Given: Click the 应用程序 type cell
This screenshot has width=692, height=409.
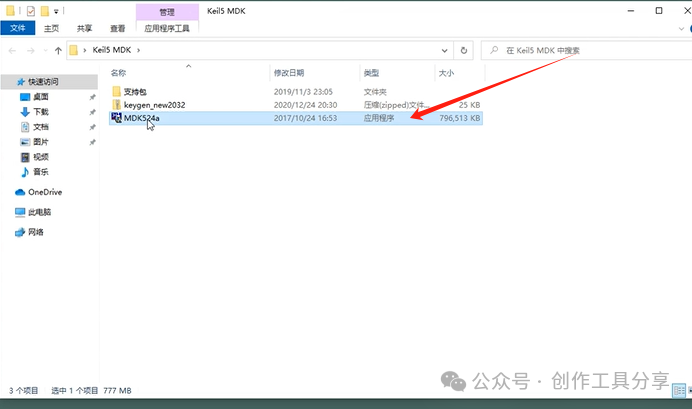Looking at the screenshot, I should (x=379, y=118).
